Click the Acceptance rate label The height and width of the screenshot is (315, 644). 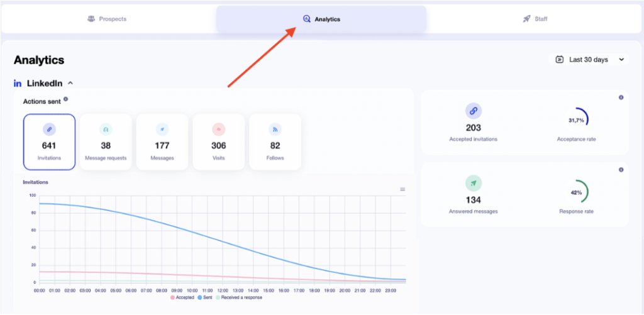[x=576, y=139]
